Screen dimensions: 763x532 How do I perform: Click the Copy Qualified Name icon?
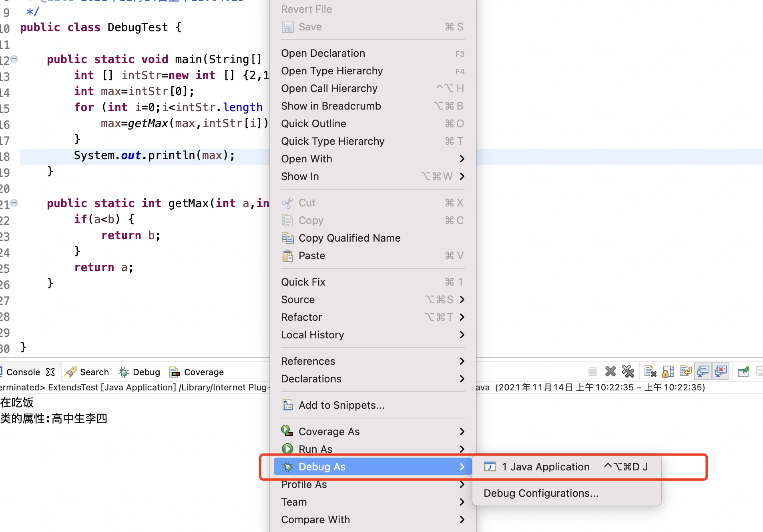[287, 238]
